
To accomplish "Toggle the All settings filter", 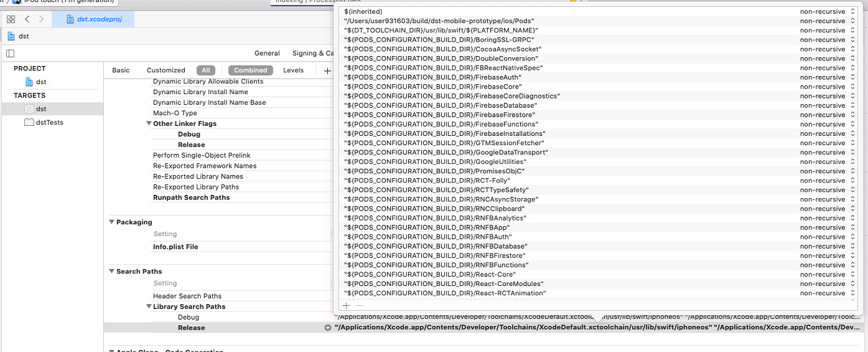I will (205, 70).
